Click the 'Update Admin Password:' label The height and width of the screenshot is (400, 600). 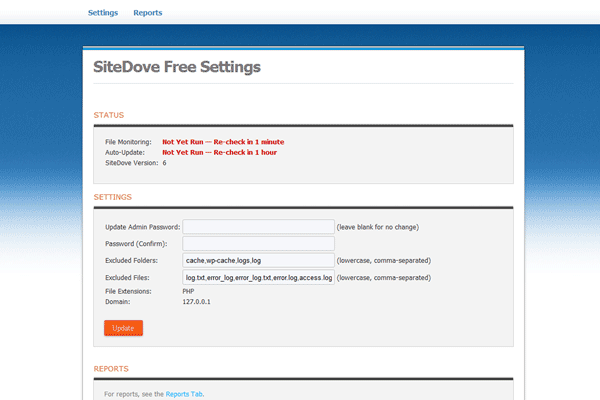tap(142, 227)
